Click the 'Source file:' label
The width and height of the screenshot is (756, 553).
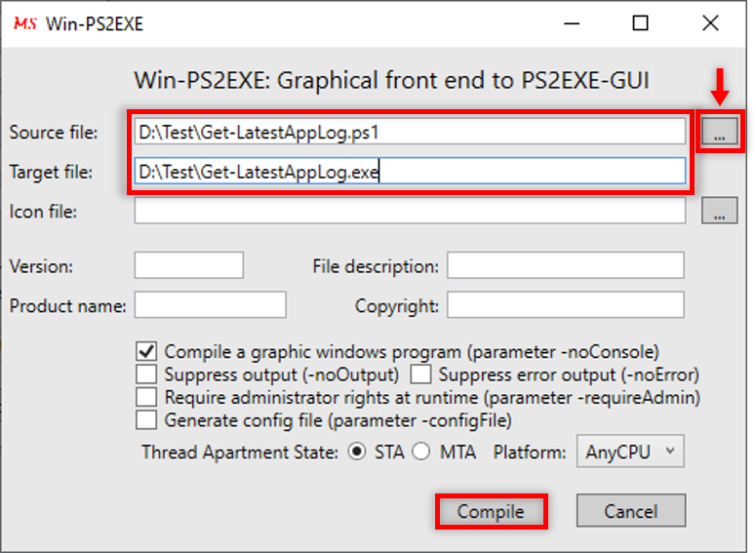54,132
